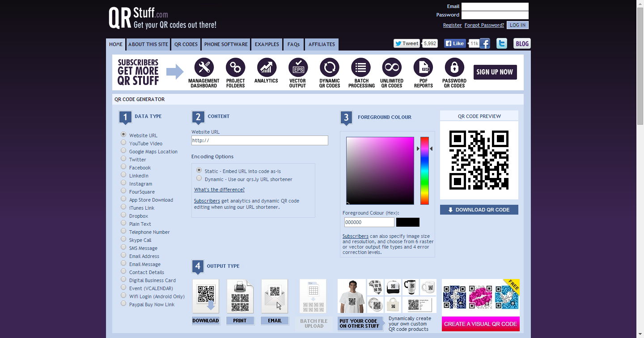Screen dimensions: 644x338
Task: Switch to the QR CODES tab
Action: pyautogui.click(x=186, y=44)
